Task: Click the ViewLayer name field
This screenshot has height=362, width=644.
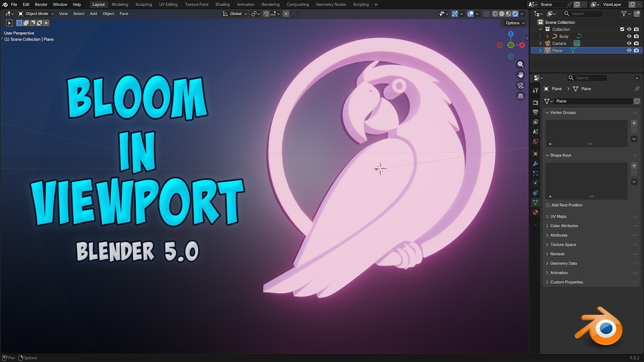Action: [x=615, y=5]
